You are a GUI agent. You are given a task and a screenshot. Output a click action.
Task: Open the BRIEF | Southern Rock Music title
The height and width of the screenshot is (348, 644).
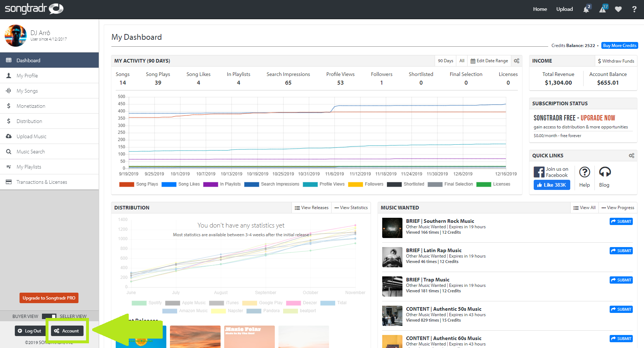440,221
